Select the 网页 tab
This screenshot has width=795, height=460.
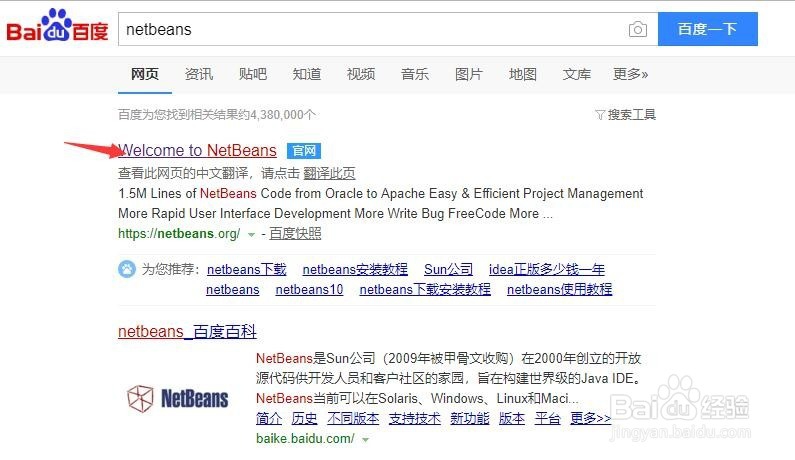point(145,75)
